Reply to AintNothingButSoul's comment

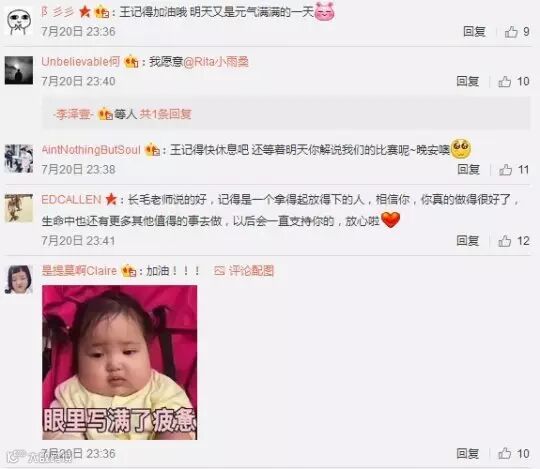tap(468, 169)
